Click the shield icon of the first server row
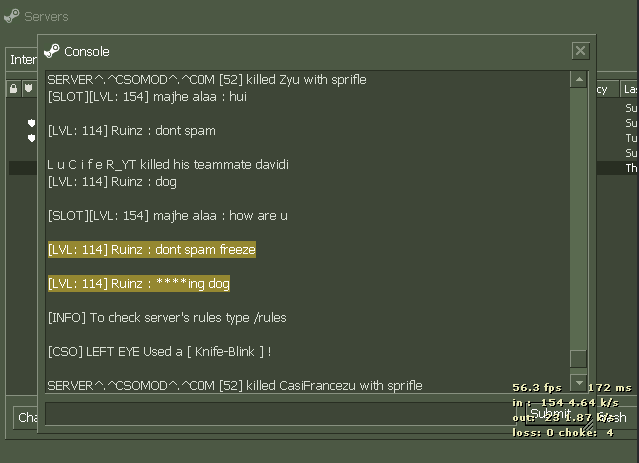Screen dimensions: 639x463 pyautogui.click(x=31, y=123)
